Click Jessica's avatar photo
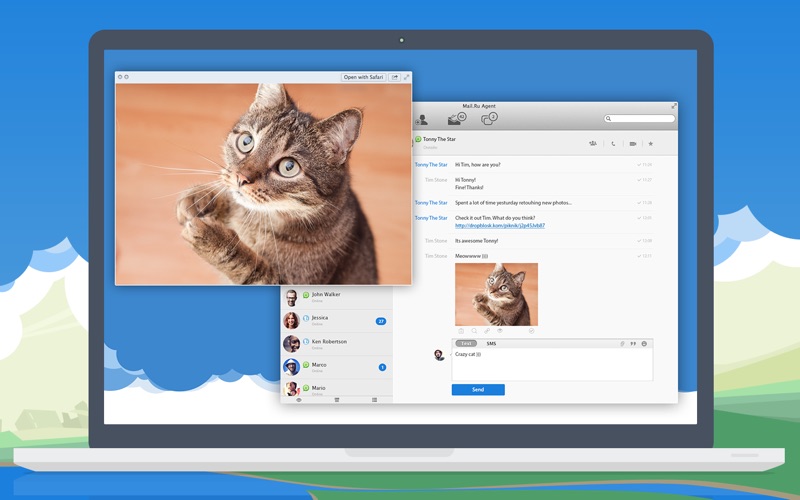800x500 pixels. 291,321
